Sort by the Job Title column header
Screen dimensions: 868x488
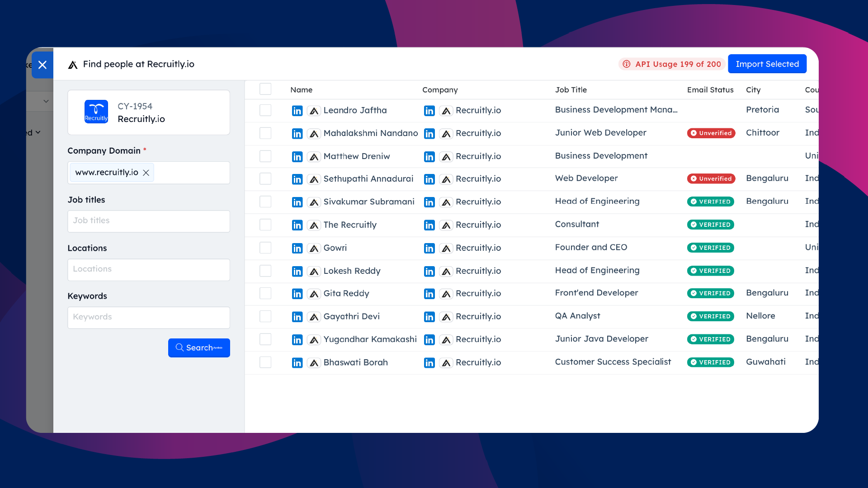pyautogui.click(x=571, y=90)
